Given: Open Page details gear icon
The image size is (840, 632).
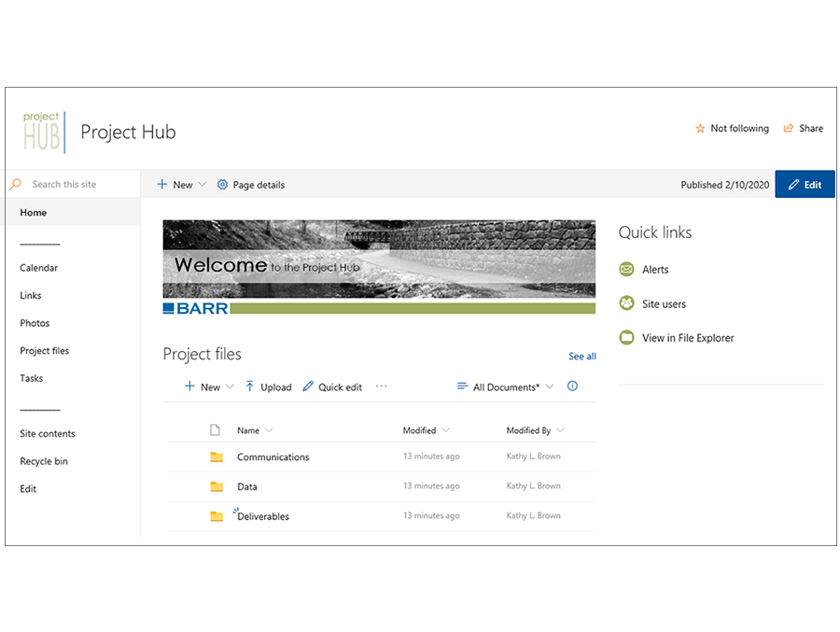Looking at the screenshot, I should [222, 185].
